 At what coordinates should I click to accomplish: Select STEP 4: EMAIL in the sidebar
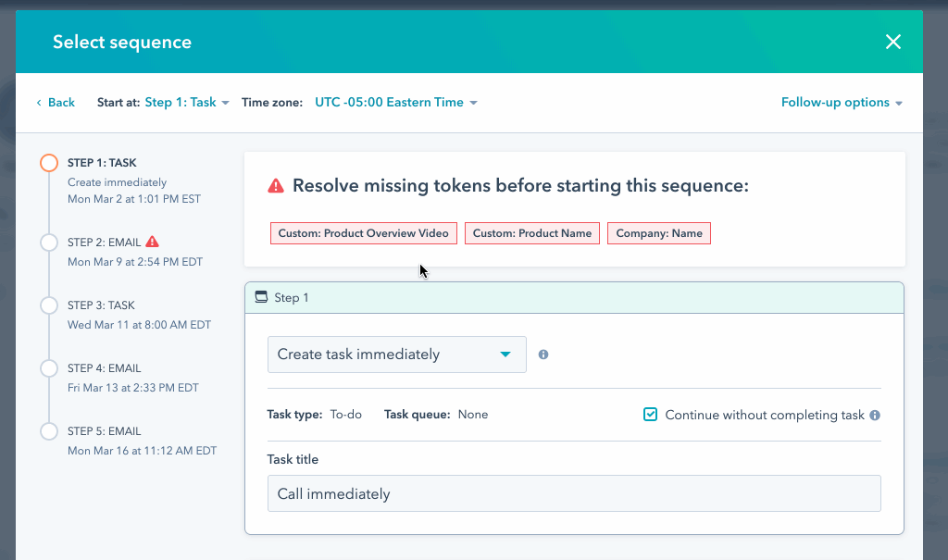pyautogui.click(x=102, y=368)
